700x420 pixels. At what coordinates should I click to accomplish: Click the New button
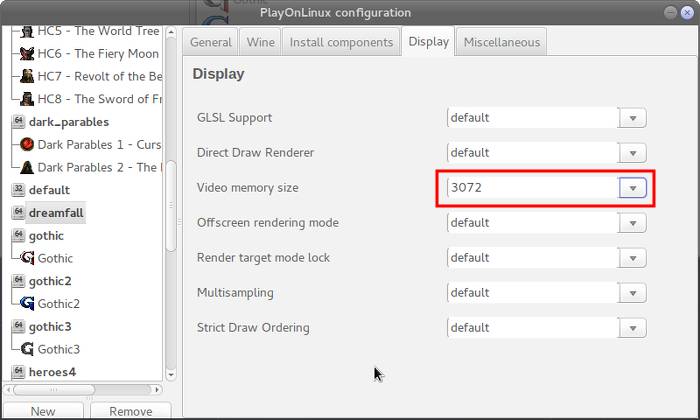pyautogui.click(x=43, y=411)
